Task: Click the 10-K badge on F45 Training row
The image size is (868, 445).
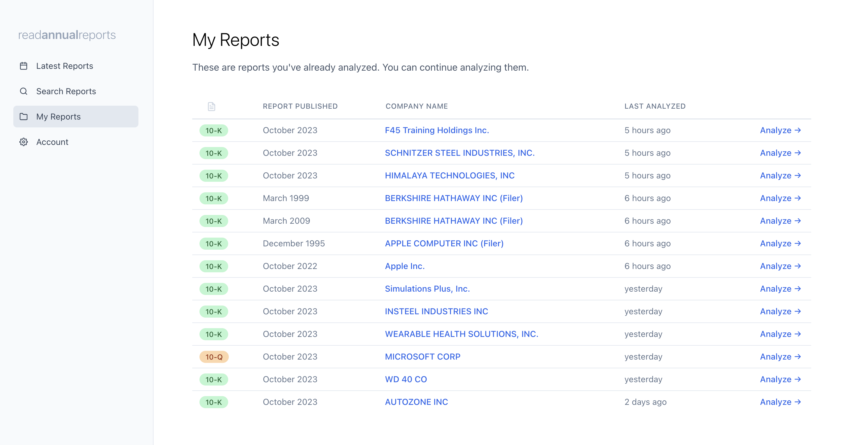Action: click(x=214, y=130)
